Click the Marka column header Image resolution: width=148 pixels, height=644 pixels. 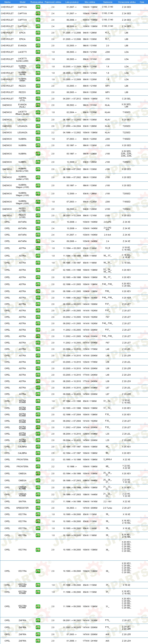(x=8, y=2)
